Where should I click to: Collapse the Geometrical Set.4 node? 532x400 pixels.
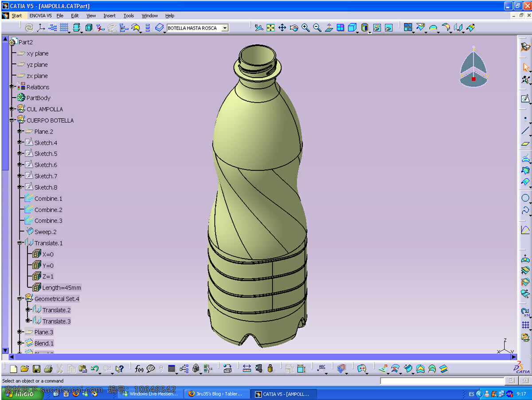20,299
